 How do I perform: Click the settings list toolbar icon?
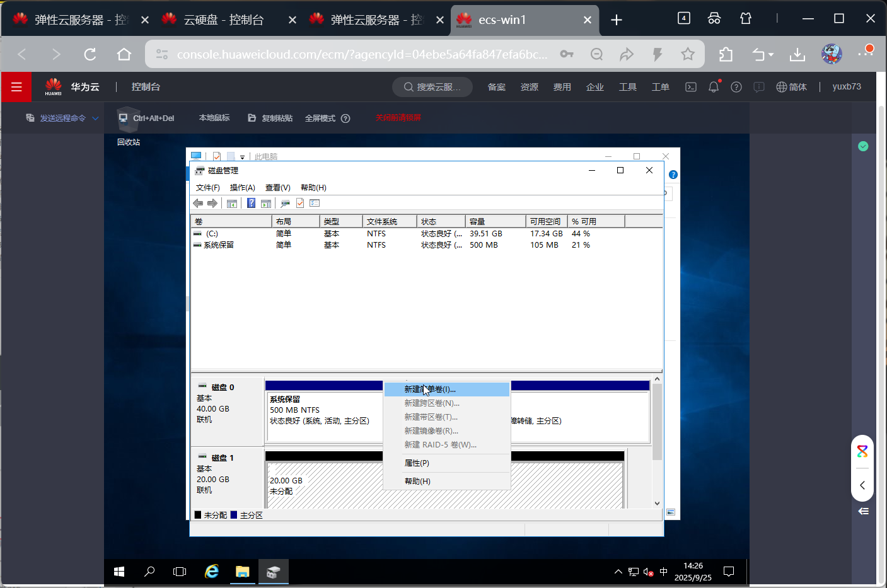(x=315, y=203)
